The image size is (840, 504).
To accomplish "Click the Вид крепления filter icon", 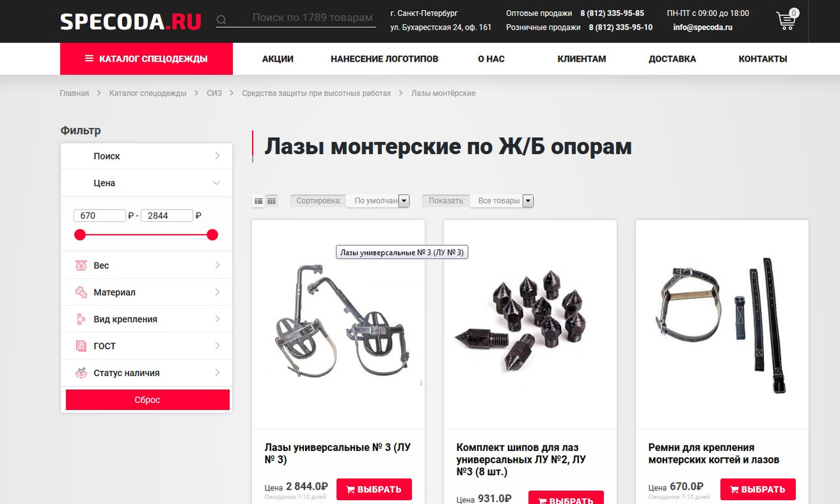I will 81,320.
